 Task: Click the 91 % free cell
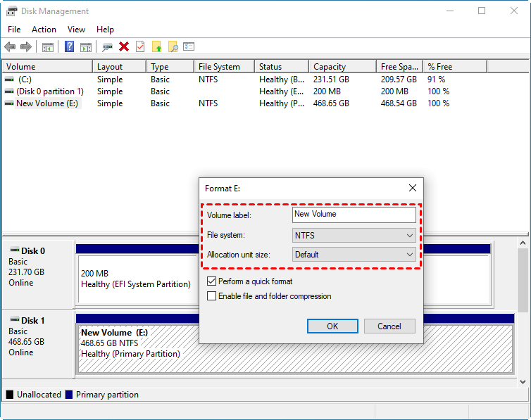coord(436,79)
